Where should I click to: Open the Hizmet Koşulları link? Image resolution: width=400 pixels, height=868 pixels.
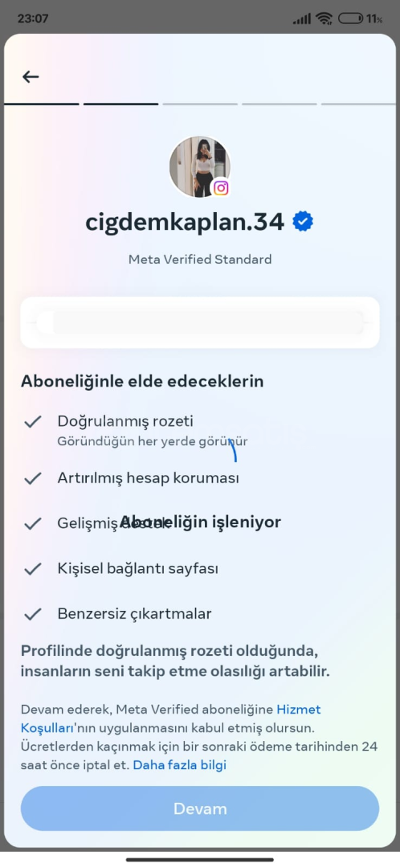tap(170, 718)
